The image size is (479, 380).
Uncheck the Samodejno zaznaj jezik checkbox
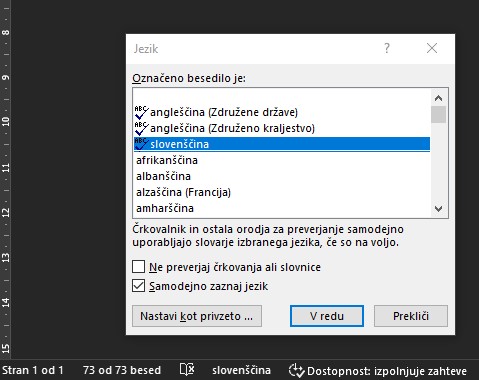coord(138,286)
